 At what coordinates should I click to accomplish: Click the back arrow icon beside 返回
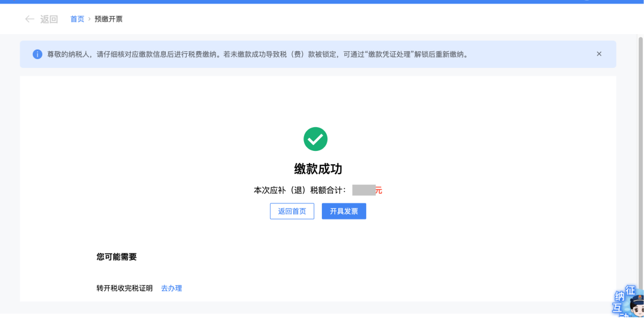[29, 19]
